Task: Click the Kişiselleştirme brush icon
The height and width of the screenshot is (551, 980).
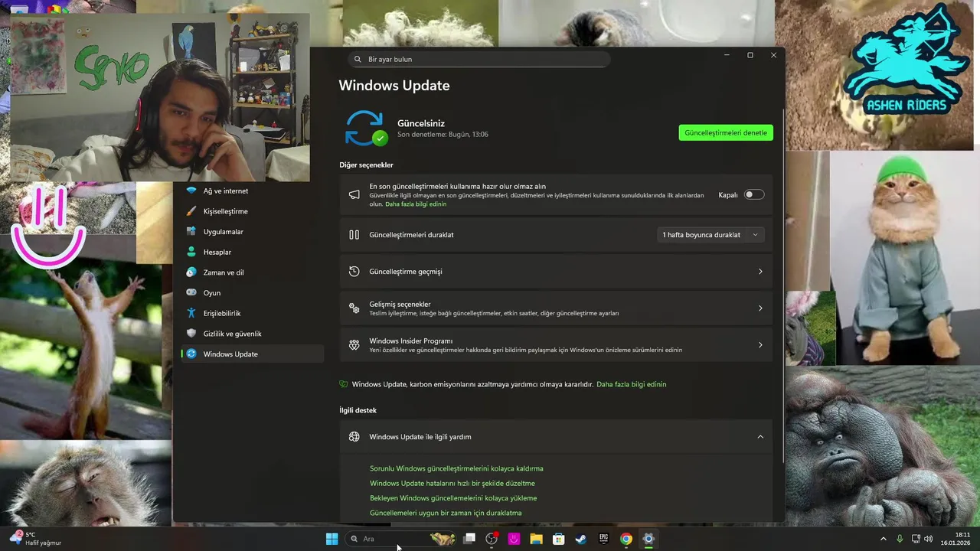Action: [191, 211]
